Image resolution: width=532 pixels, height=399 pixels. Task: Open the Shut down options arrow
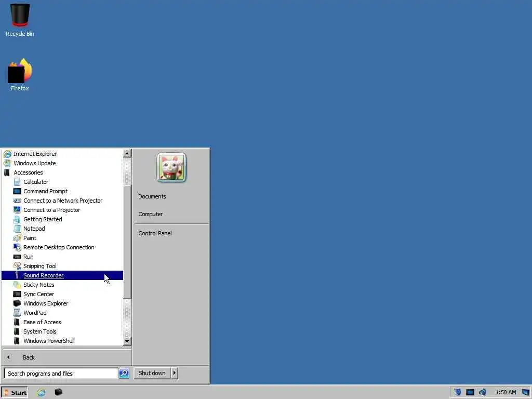click(175, 373)
